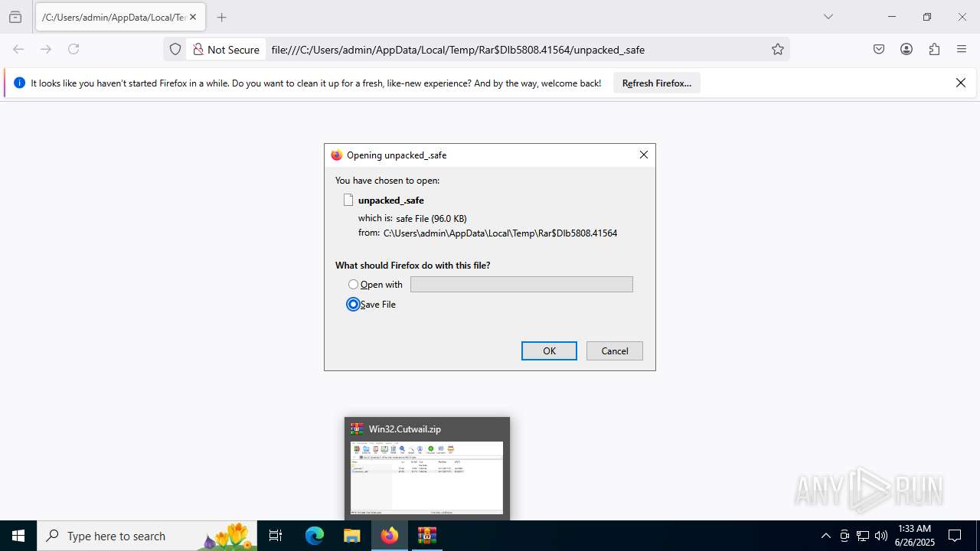
Task: Click the info icon in notification bar
Action: [x=19, y=83]
